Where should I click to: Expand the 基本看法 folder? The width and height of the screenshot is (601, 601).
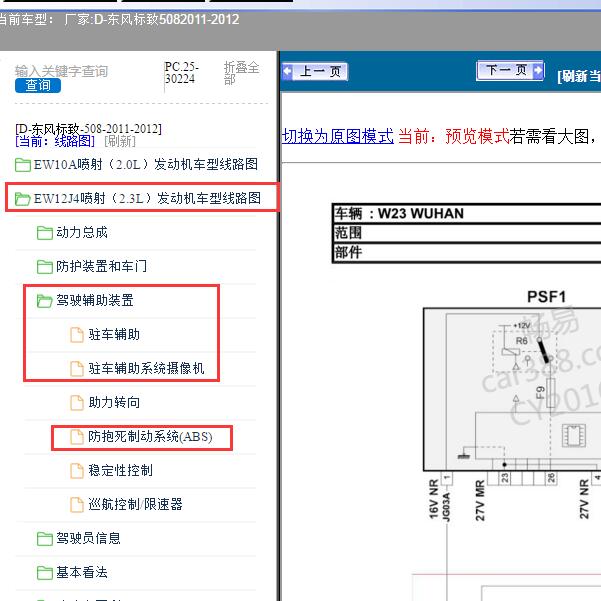coord(82,572)
